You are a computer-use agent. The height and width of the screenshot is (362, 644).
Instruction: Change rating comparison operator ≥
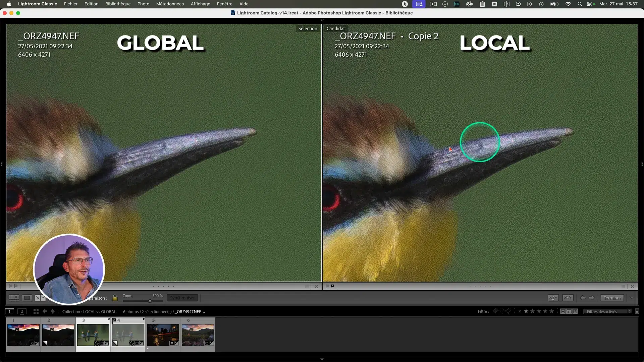[520, 311]
